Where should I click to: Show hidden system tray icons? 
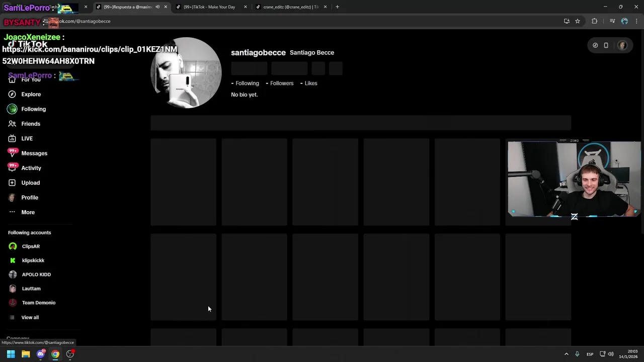pos(567,354)
